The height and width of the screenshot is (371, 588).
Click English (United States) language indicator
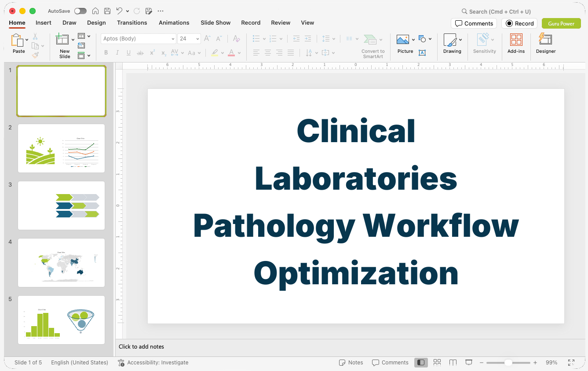[80, 363]
